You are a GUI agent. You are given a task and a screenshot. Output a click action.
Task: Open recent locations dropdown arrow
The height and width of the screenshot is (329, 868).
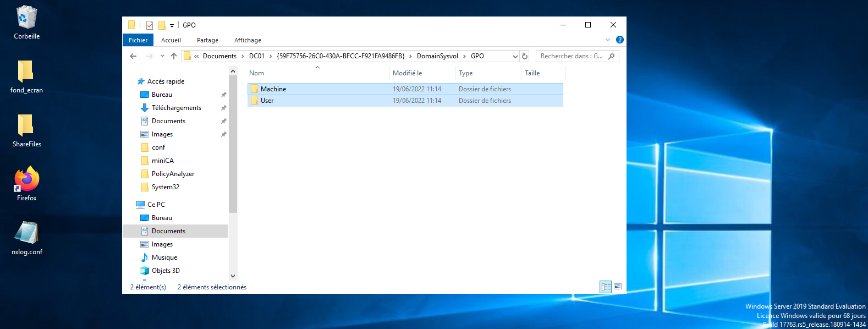pos(162,56)
